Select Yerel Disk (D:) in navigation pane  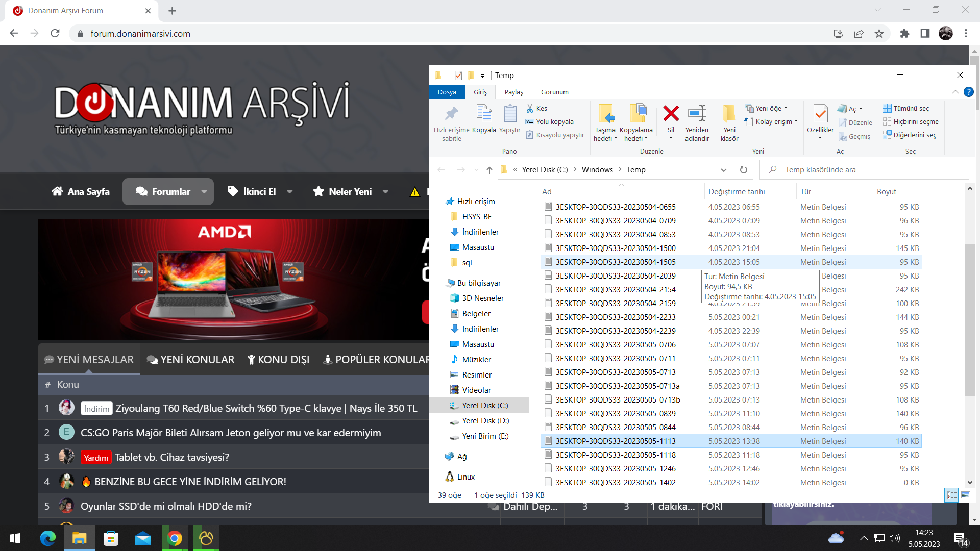[485, 421]
